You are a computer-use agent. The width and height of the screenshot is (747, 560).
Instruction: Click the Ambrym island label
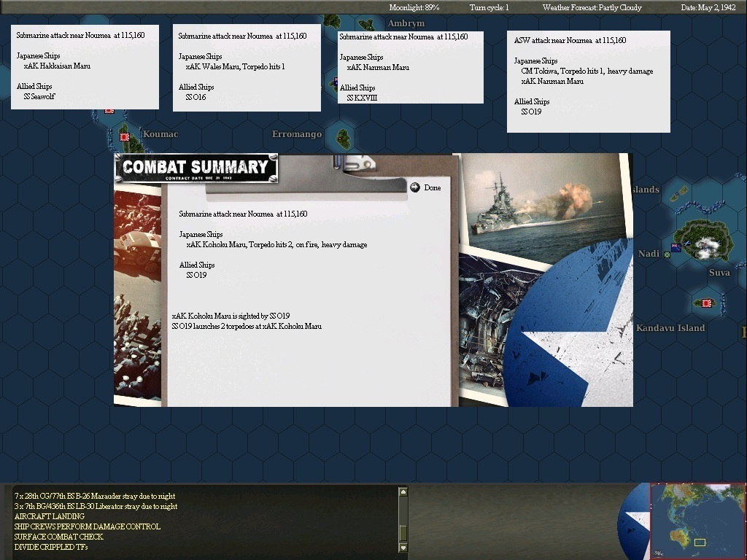click(406, 23)
